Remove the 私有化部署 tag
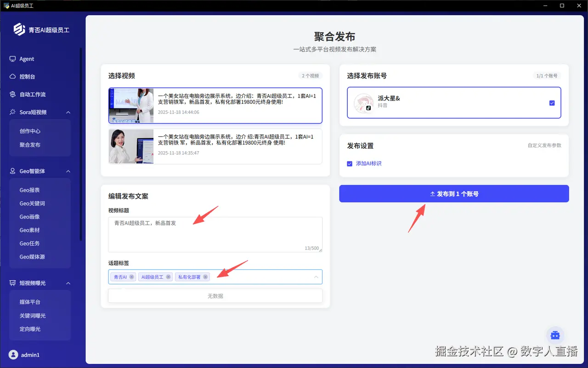The image size is (588, 368). (205, 277)
